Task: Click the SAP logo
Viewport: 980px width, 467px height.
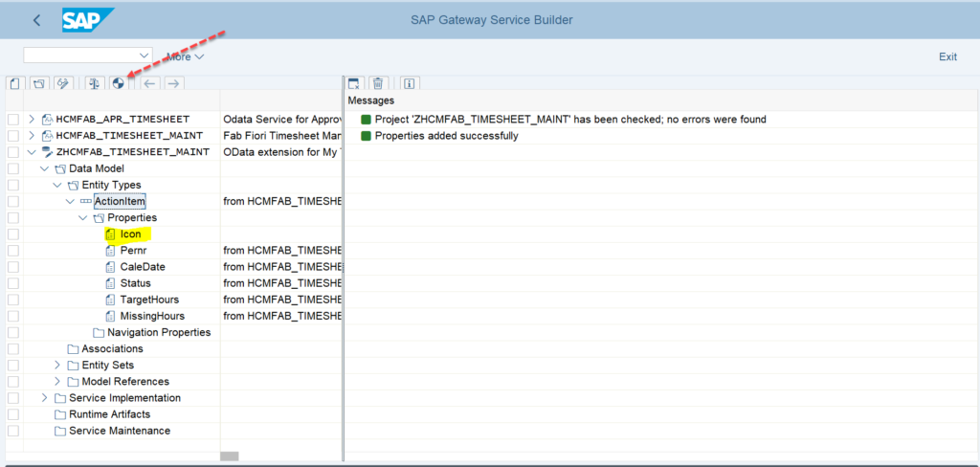Action: pos(88,20)
